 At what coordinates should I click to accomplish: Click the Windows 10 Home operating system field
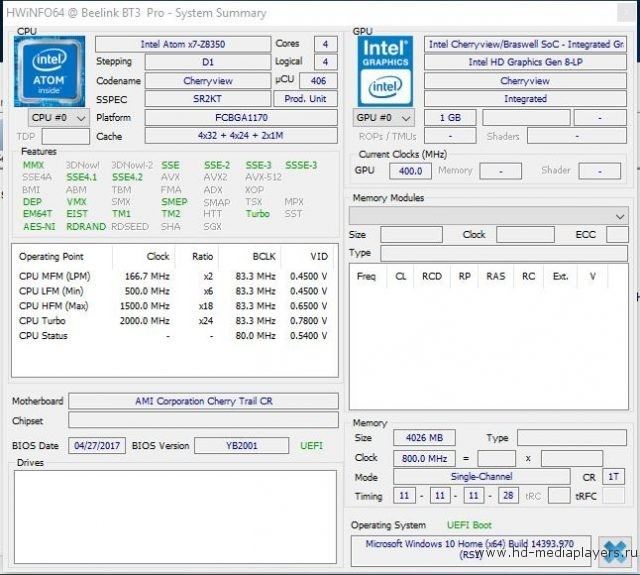click(x=471, y=551)
